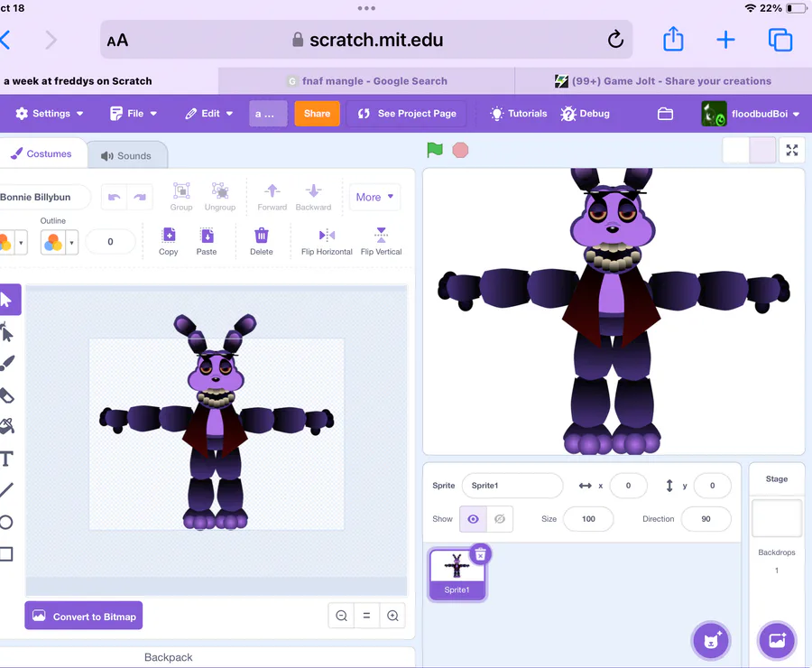The height and width of the screenshot is (668, 812).
Task: Switch to small stage layout
Action: coord(736,150)
